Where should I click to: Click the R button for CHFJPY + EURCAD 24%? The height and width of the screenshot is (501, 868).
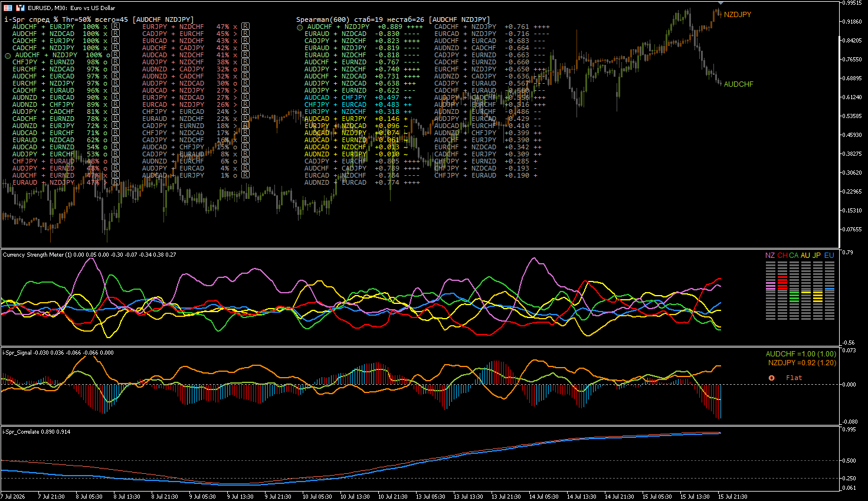pyautogui.click(x=245, y=112)
